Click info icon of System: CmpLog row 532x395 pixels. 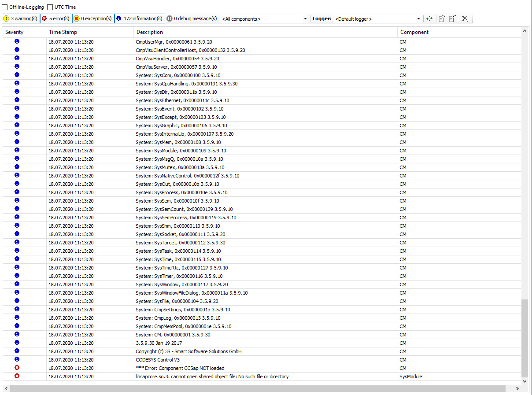click(17, 317)
